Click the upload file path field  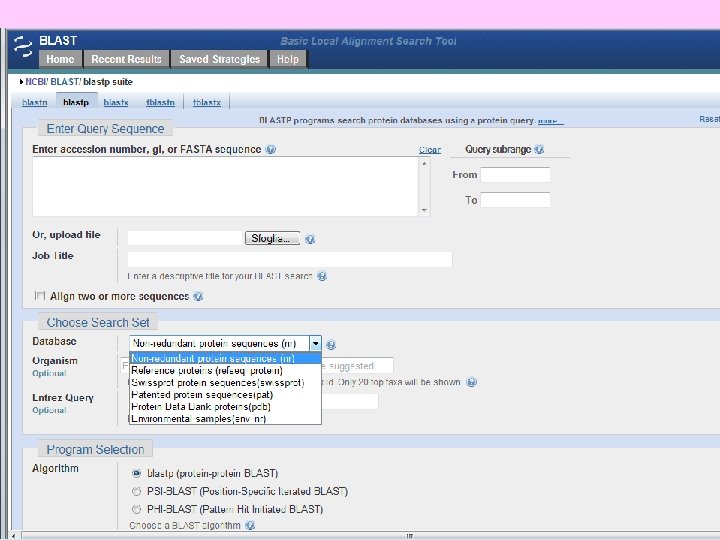pyautogui.click(x=185, y=238)
